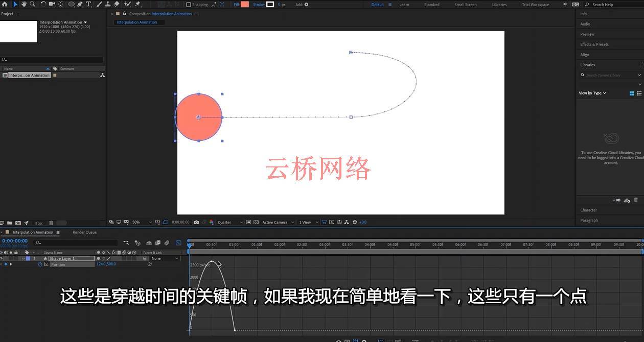The image size is (644, 342).
Task: Expand the View by Type dropdown
Action: point(592,93)
